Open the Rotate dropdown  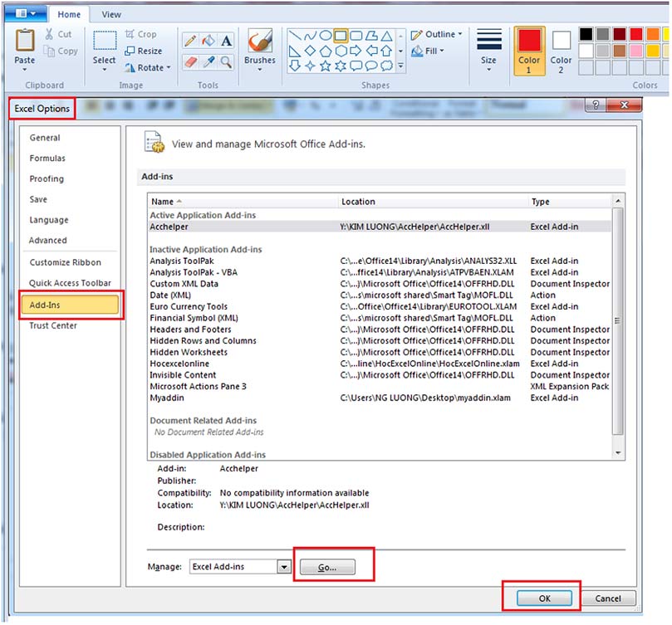(148, 68)
